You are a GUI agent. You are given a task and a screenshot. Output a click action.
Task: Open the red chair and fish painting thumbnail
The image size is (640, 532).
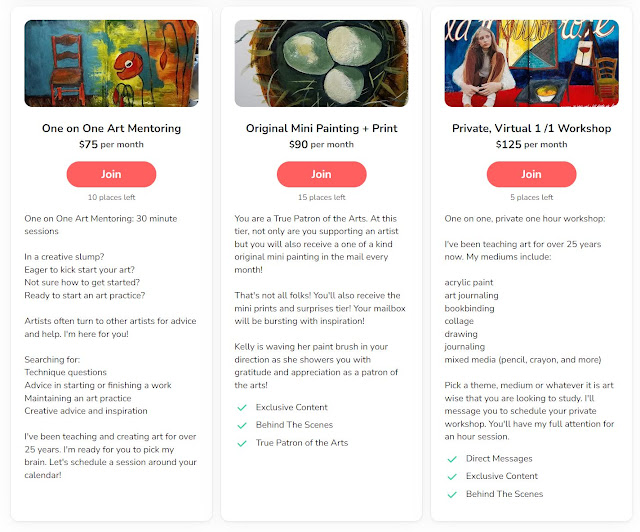[111, 63]
